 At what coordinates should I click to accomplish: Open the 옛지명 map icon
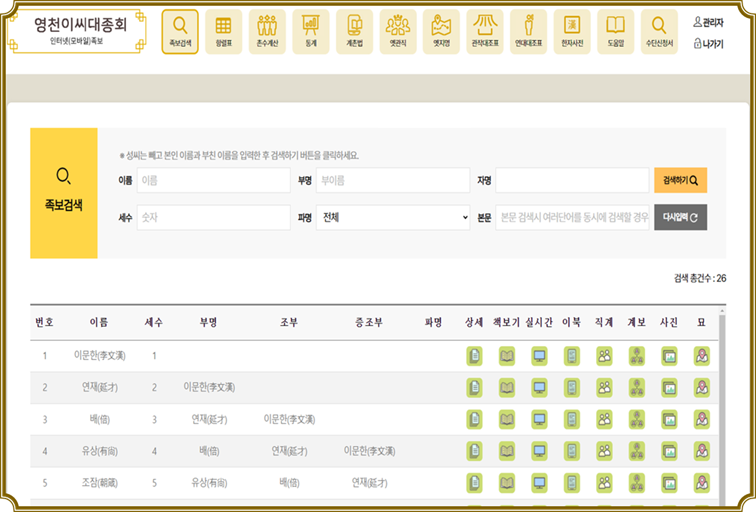click(x=441, y=31)
